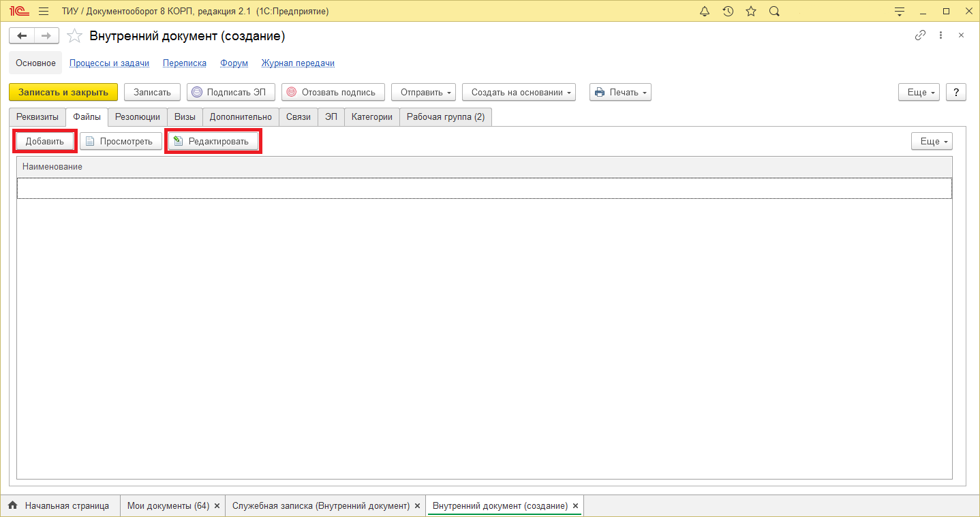Select the Основное section

point(35,63)
